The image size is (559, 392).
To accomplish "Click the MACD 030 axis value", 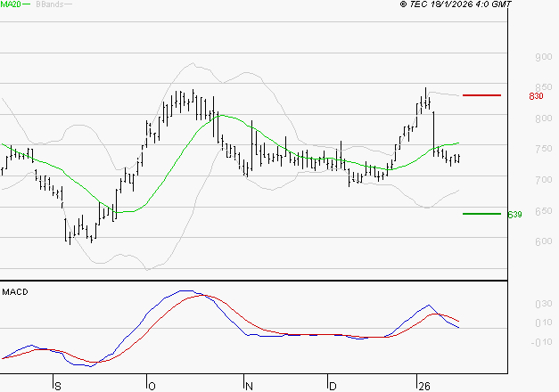I will pos(544,304).
